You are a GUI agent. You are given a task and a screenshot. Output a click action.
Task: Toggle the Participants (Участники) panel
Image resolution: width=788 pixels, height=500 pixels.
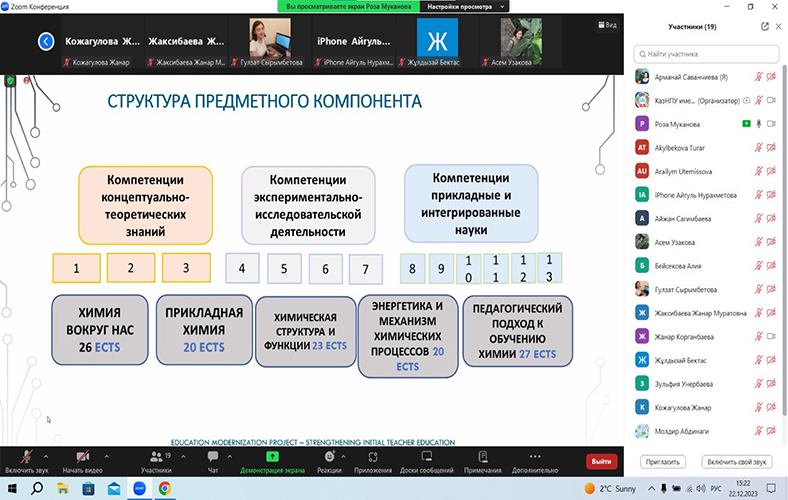coord(155,459)
